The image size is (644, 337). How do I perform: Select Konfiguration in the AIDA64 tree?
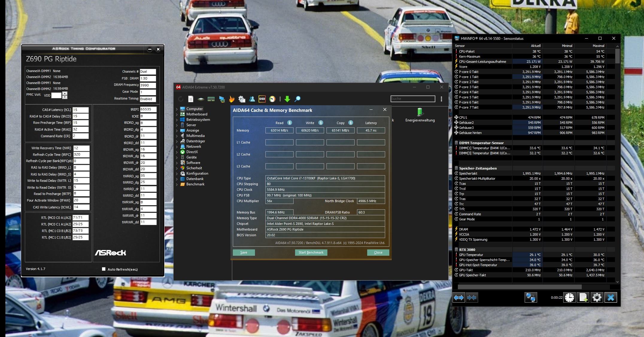click(x=197, y=173)
